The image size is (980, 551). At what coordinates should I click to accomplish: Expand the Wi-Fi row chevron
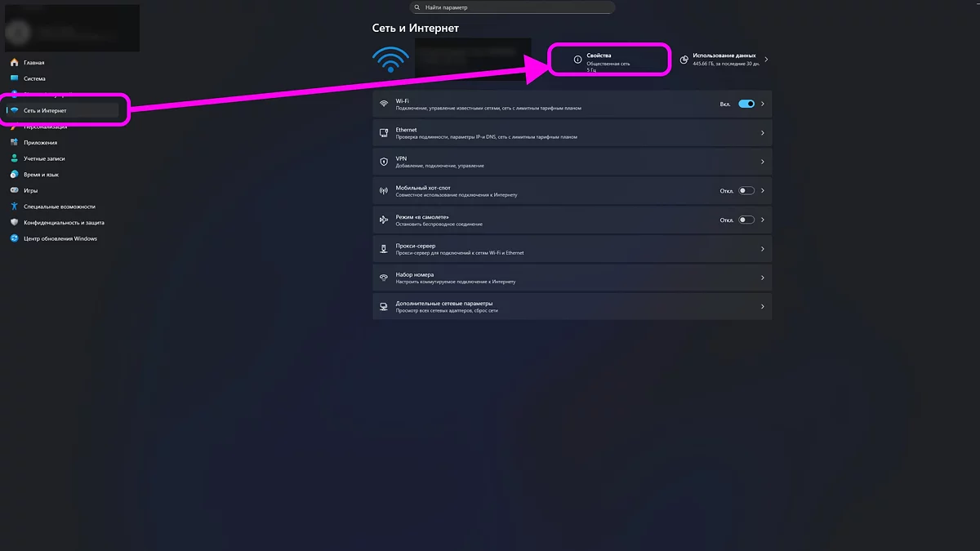coord(763,104)
